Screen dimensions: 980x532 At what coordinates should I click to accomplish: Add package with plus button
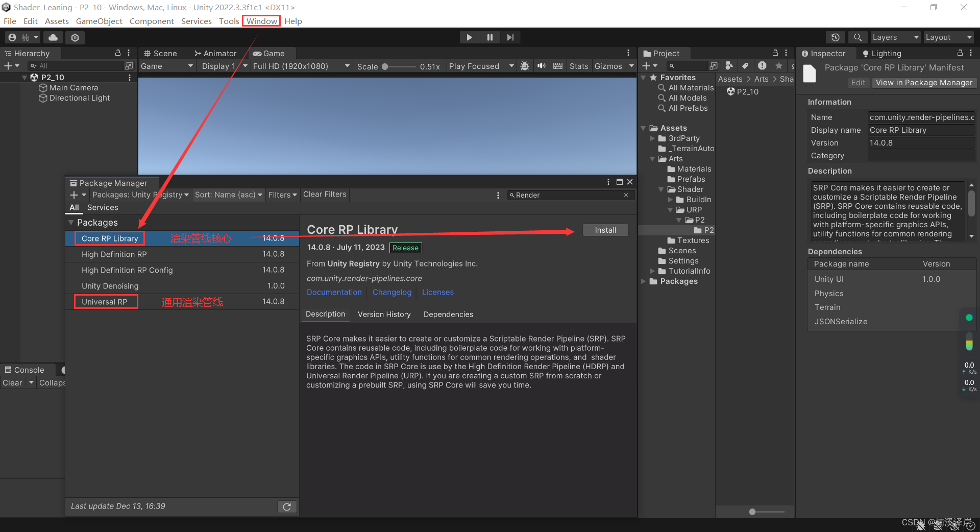[78, 195]
